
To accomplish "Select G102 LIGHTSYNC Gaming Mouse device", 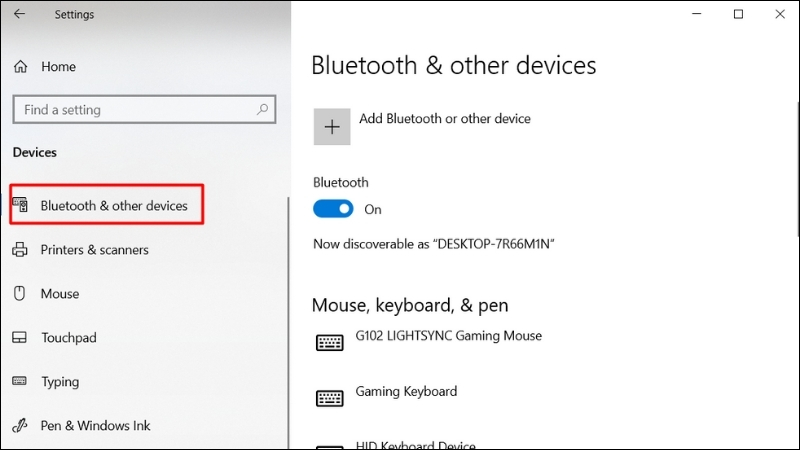I will click(429, 342).
